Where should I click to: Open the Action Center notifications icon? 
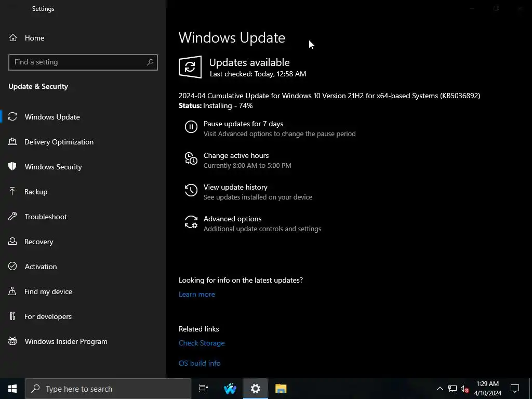[x=515, y=389]
